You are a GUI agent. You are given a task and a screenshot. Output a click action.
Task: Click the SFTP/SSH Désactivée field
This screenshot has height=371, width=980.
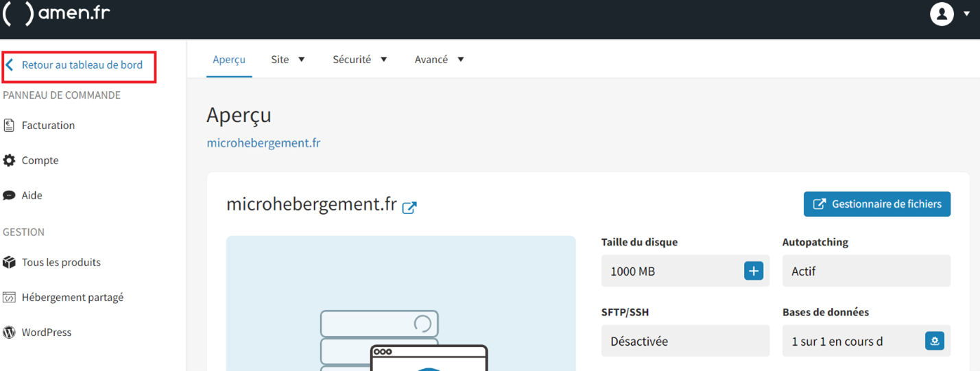coord(685,341)
